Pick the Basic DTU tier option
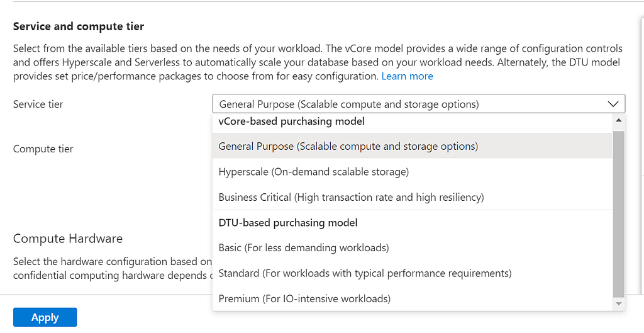This screenshot has width=644, height=333. click(412, 248)
